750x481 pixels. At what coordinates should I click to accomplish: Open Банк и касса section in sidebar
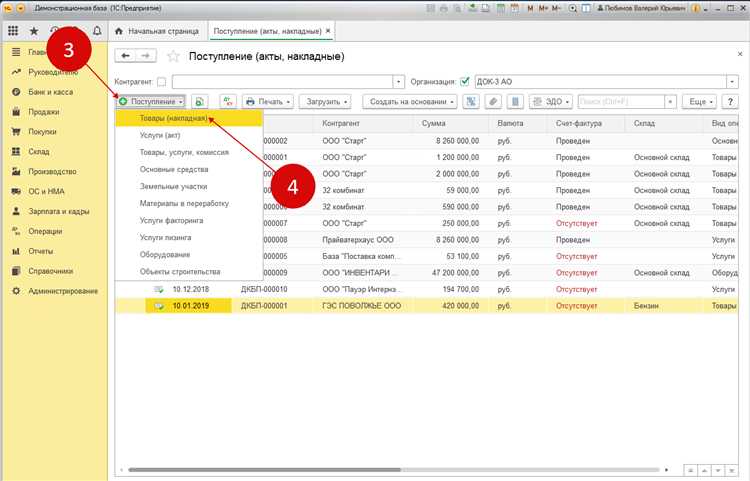pos(50,93)
